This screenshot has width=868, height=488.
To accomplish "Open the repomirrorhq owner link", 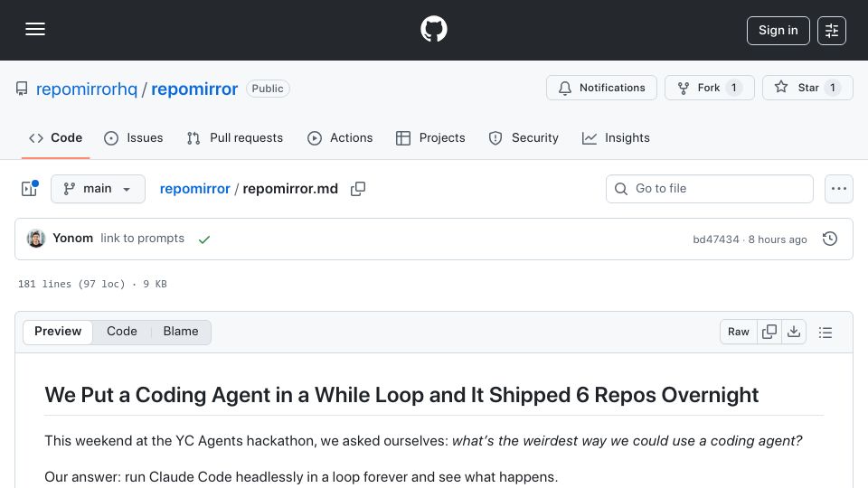I will 87,89.
